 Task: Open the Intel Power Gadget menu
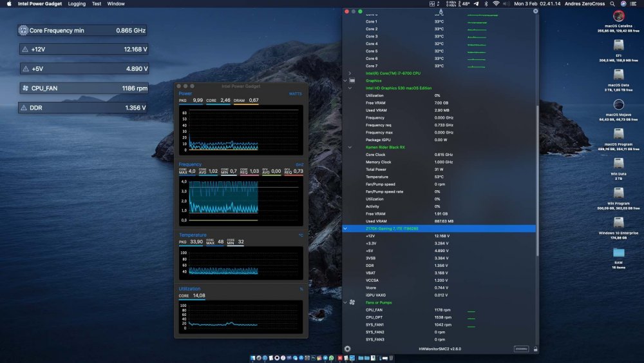pyautogui.click(x=40, y=4)
